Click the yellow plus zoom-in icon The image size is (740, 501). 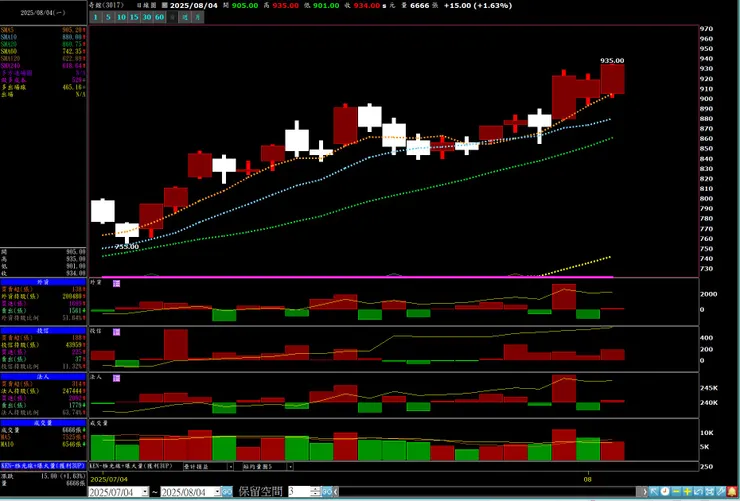pyautogui.click(x=687, y=492)
